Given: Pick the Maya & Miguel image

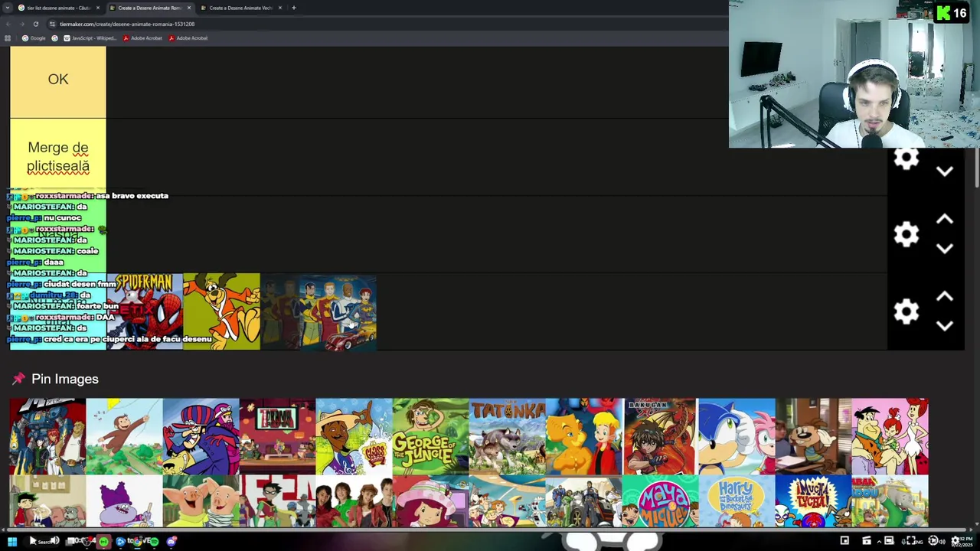Looking at the screenshot, I should coord(660,501).
